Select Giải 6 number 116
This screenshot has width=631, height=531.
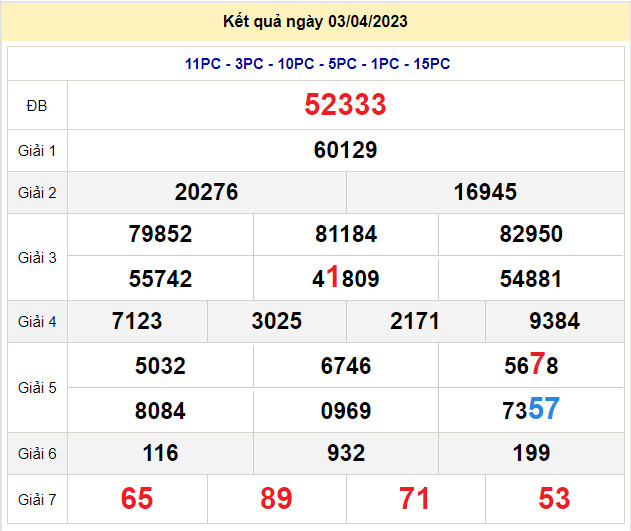(x=161, y=453)
